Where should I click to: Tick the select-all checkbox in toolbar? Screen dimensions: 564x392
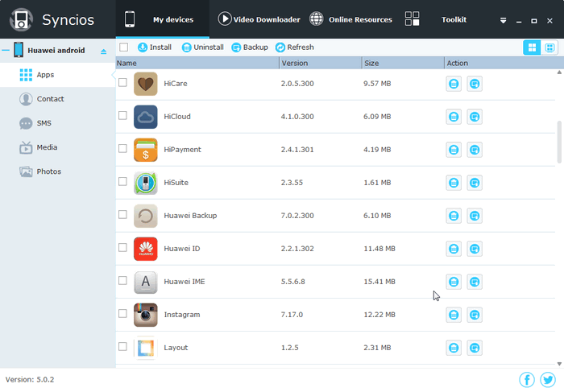tap(124, 47)
